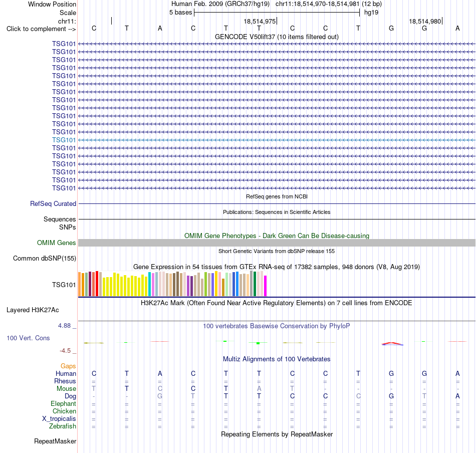Click the 4.88 PhyloP upper scale value

[x=64, y=326]
